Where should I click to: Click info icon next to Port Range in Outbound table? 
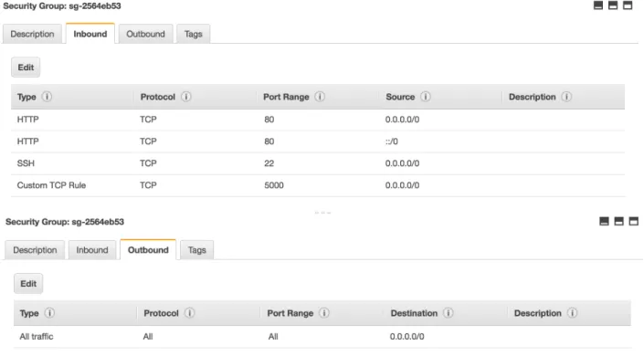pyautogui.click(x=324, y=313)
